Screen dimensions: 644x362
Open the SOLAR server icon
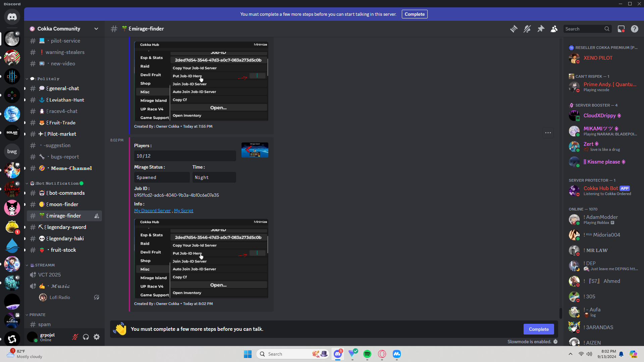tap(12, 133)
